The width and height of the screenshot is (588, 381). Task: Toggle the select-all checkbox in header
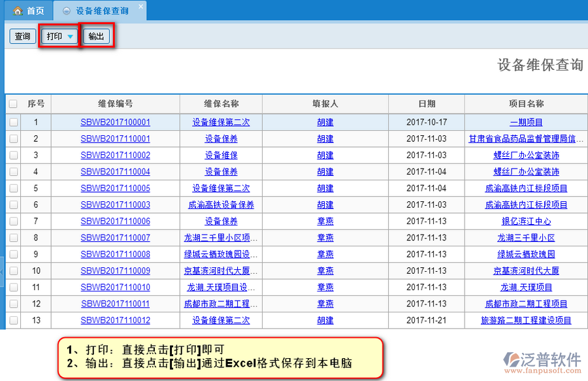[13, 104]
